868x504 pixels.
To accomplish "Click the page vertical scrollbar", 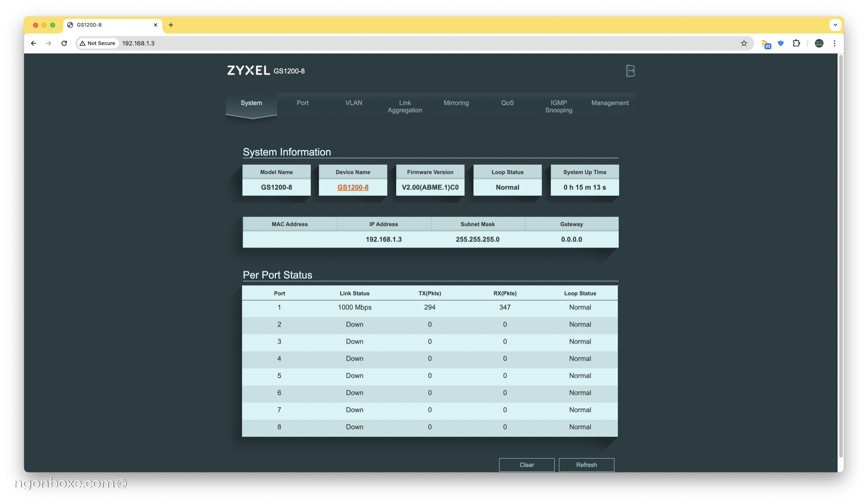I will 840,256.
